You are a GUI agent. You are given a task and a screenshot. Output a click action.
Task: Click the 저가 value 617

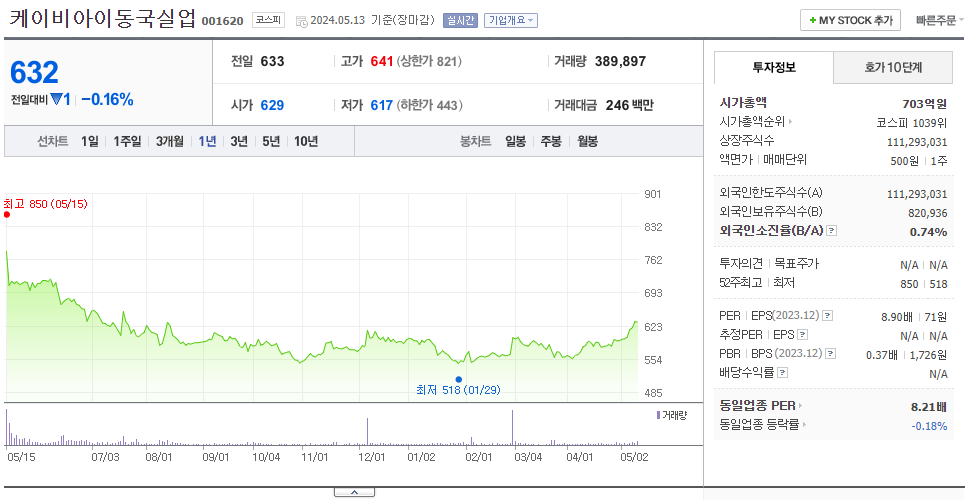click(x=382, y=106)
